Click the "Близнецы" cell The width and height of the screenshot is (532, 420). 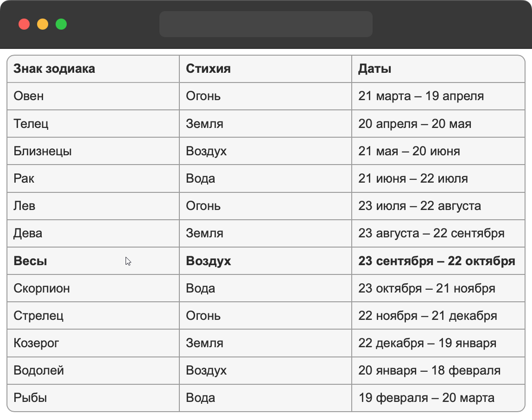pos(43,151)
